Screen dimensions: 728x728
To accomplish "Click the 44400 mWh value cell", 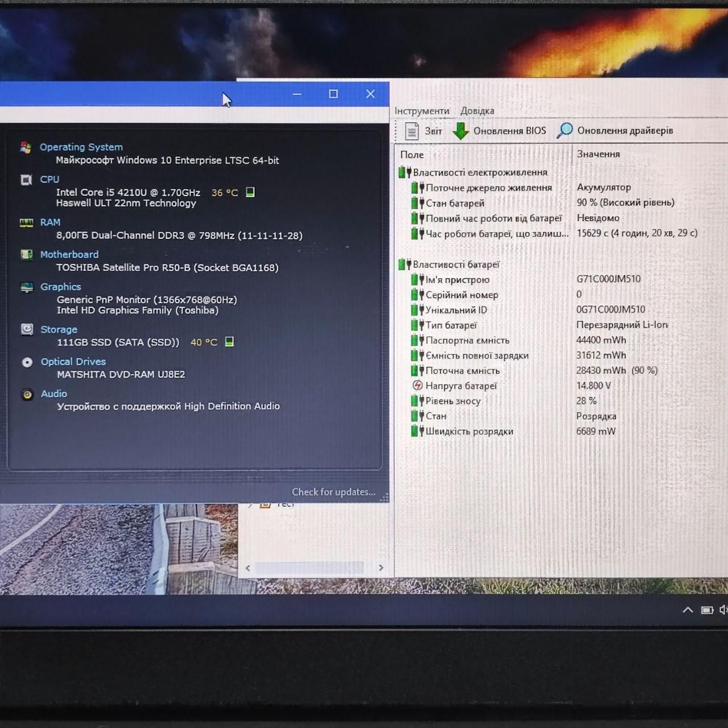I will click(x=601, y=340).
